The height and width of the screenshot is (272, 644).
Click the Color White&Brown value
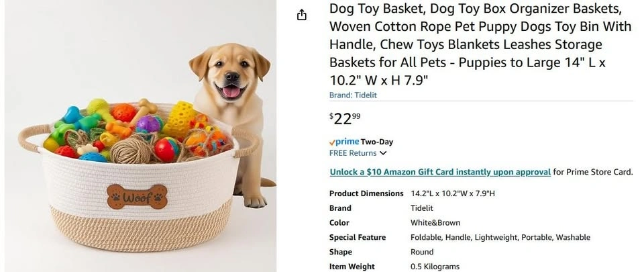point(435,223)
